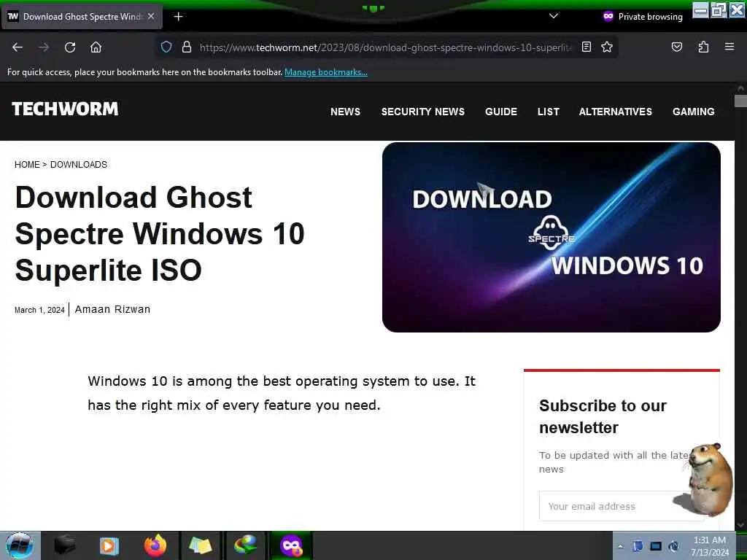
Task: Click the blue flag tray icon
Action: [x=638, y=546]
